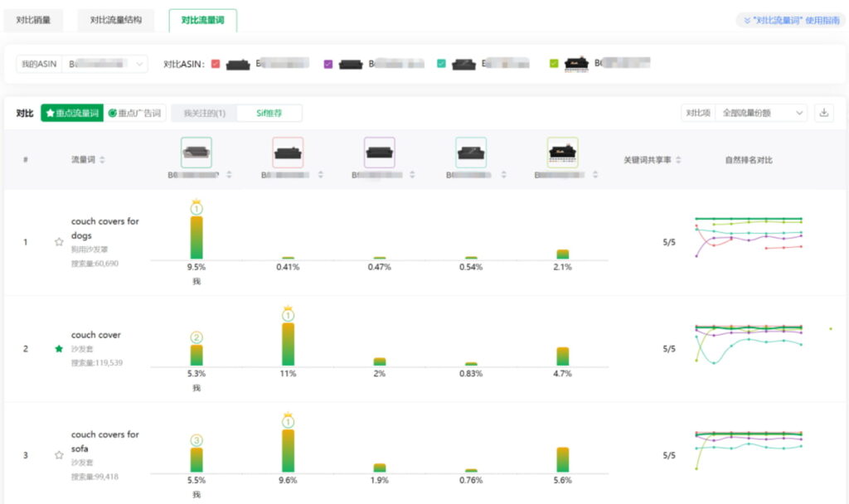The image size is (849, 504).
Task: Sort by the first gray sofa product column
Action: point(229,175)
